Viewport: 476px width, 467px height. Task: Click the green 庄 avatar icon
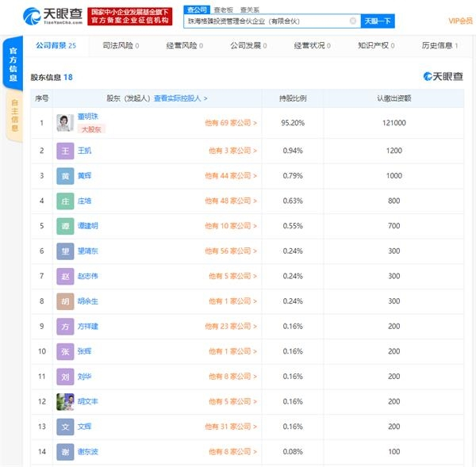coord(65,201)
